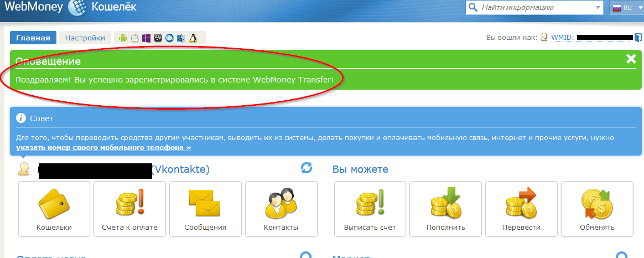Open Выписать счет tile
Screen dimensions: 644x258
(370, 209)
